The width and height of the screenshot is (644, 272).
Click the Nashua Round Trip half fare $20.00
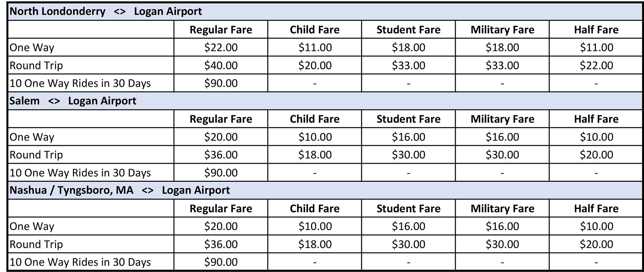click(x=596, y=244)
